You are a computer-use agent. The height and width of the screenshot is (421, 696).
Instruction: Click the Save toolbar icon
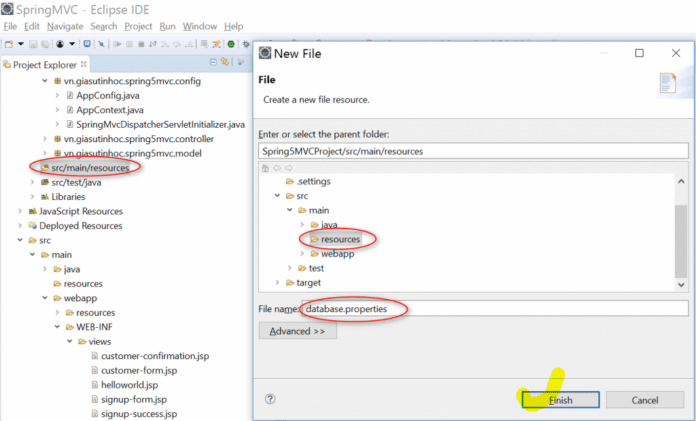[x=34, y=45]
